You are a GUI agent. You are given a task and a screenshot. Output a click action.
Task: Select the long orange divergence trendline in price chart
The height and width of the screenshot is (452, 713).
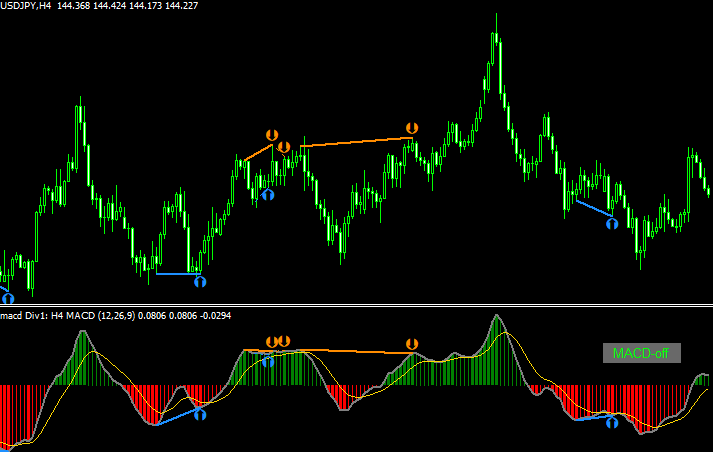[356, 142]
